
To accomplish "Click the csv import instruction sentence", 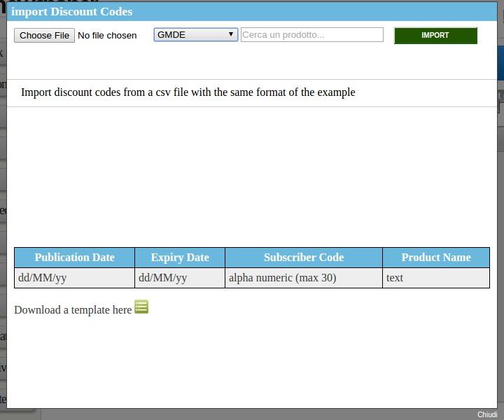I will pos(188,92).
